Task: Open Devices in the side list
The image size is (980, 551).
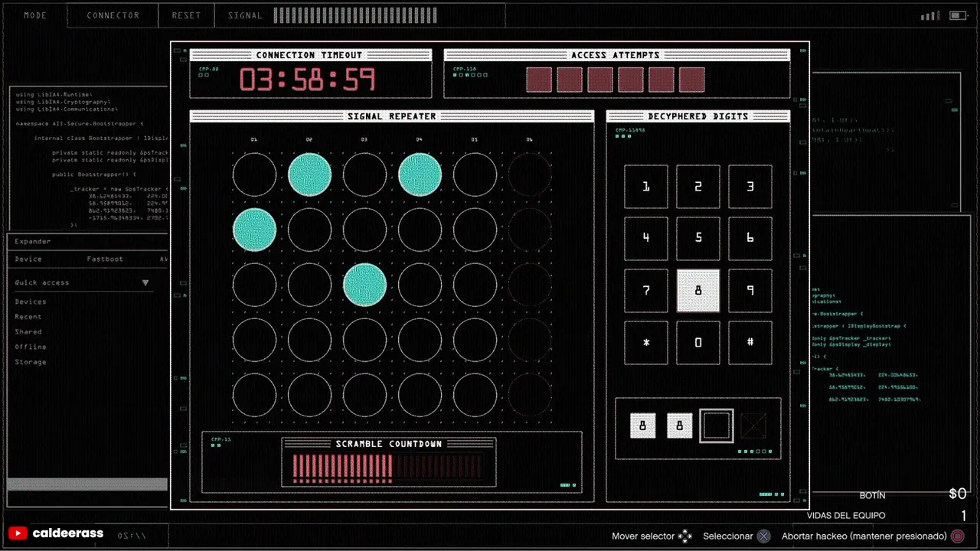Action: tap(31, 302)
